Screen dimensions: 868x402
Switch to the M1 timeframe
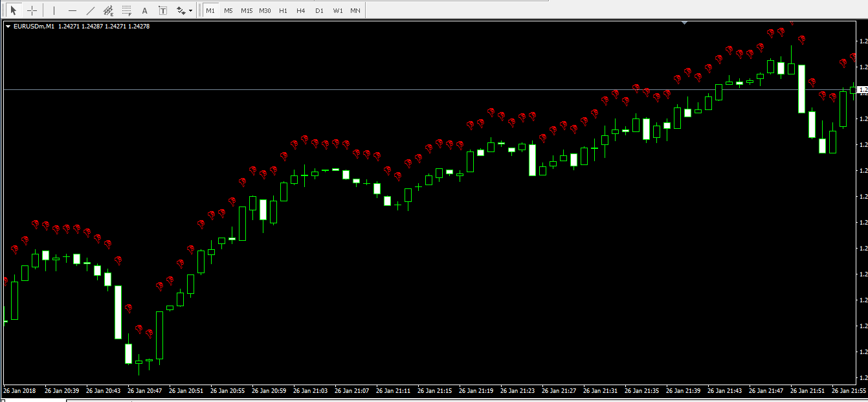210,10
